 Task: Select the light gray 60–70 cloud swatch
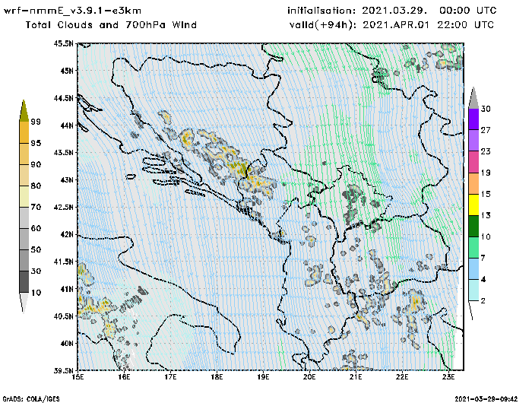(24, 217)
